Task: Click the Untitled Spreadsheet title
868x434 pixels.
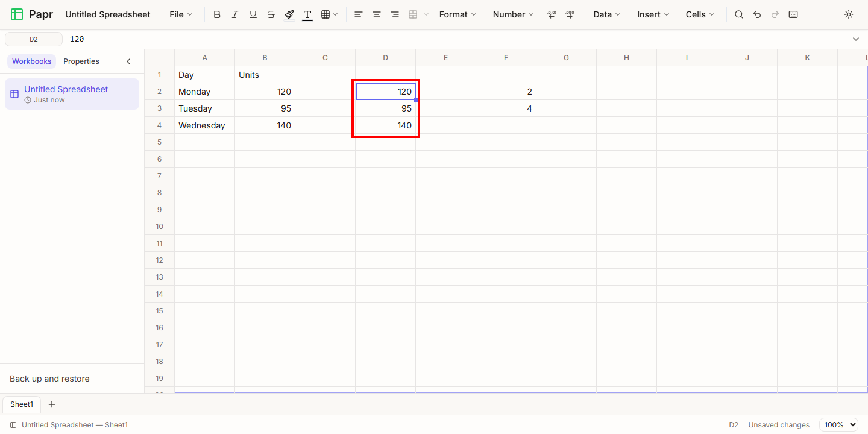Action: coord(108,14)
